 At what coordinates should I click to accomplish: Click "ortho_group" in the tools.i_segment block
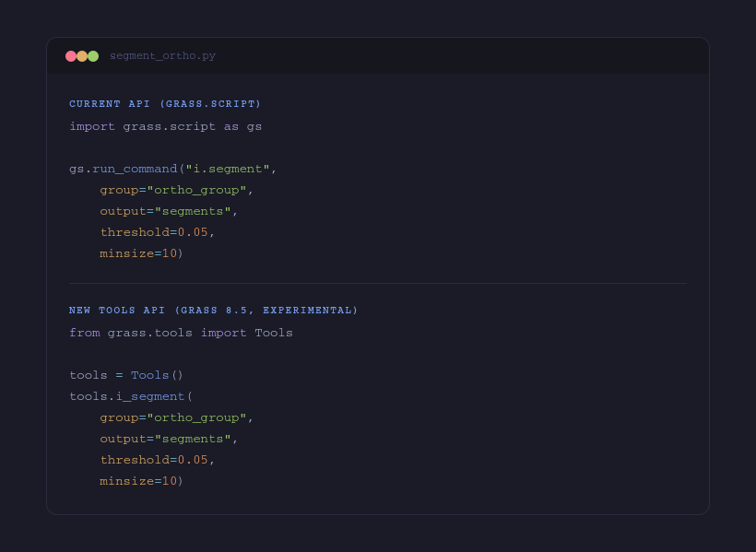click(x=196, y=417)
